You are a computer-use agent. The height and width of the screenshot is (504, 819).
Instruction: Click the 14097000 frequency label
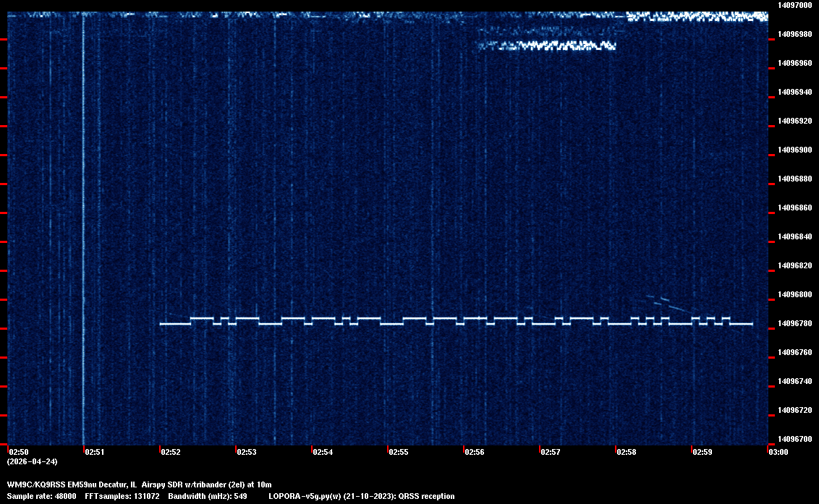click(x=794, y=5)
